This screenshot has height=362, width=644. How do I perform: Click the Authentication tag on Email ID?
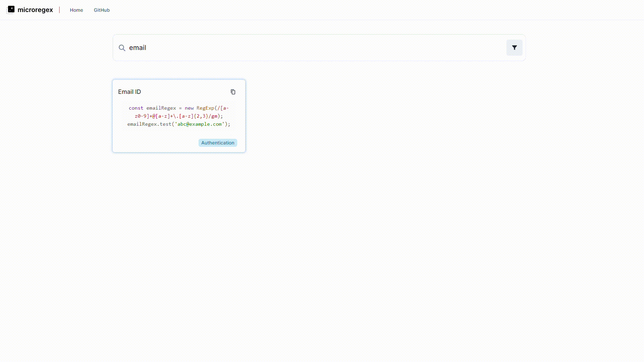(217, 142)
